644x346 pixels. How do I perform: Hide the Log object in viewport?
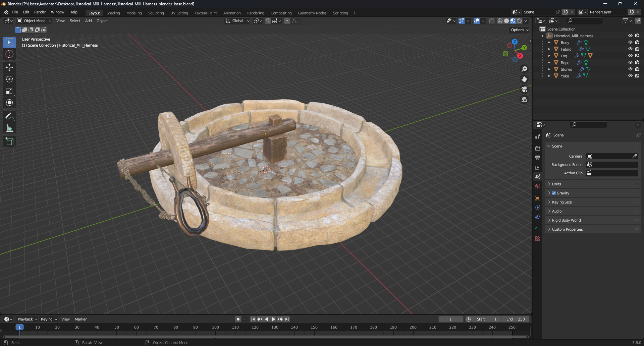(x=630, y=56)
